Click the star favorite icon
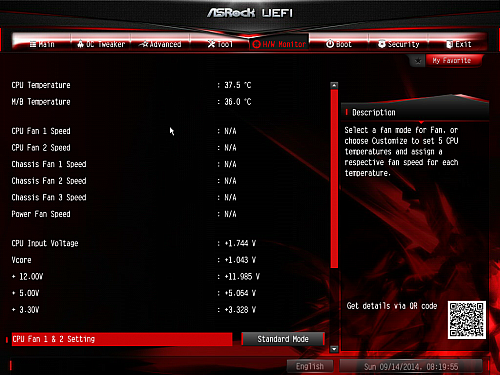The height and width of the screenshot is (375, 500). (x=418, y=61)
